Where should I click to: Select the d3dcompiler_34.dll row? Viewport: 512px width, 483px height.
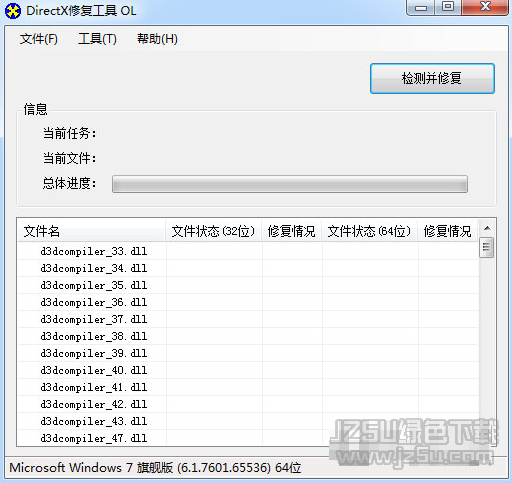tap(248, 268)
